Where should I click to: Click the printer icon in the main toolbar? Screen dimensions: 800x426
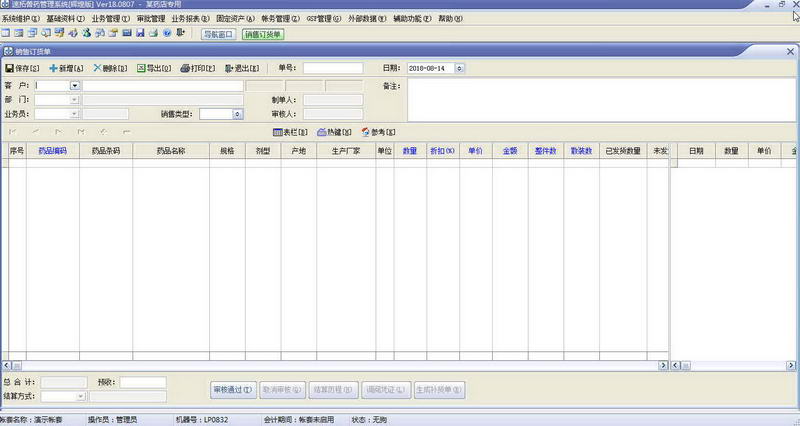tap(154, 33)
